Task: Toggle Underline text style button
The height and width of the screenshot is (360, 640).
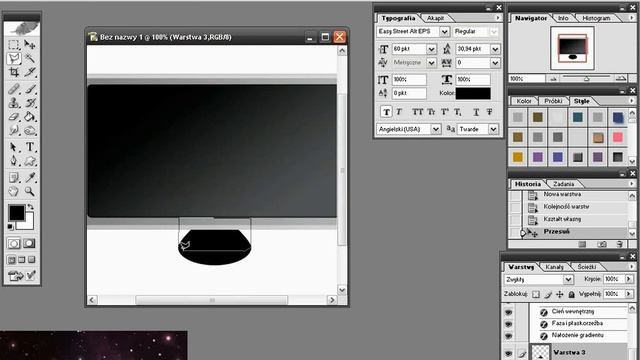Action: (x=476, y=112)
